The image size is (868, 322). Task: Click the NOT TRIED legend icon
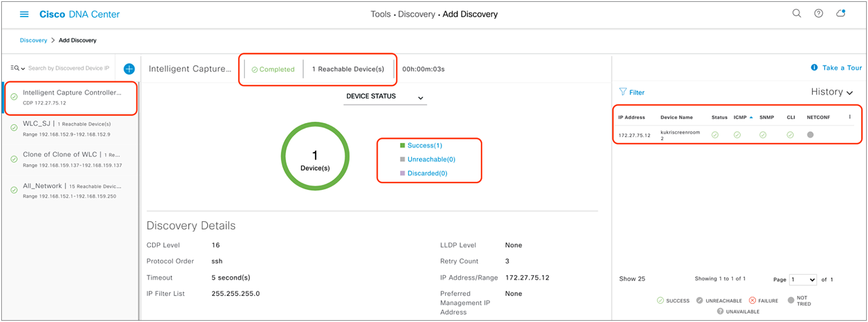coord(791,300)
